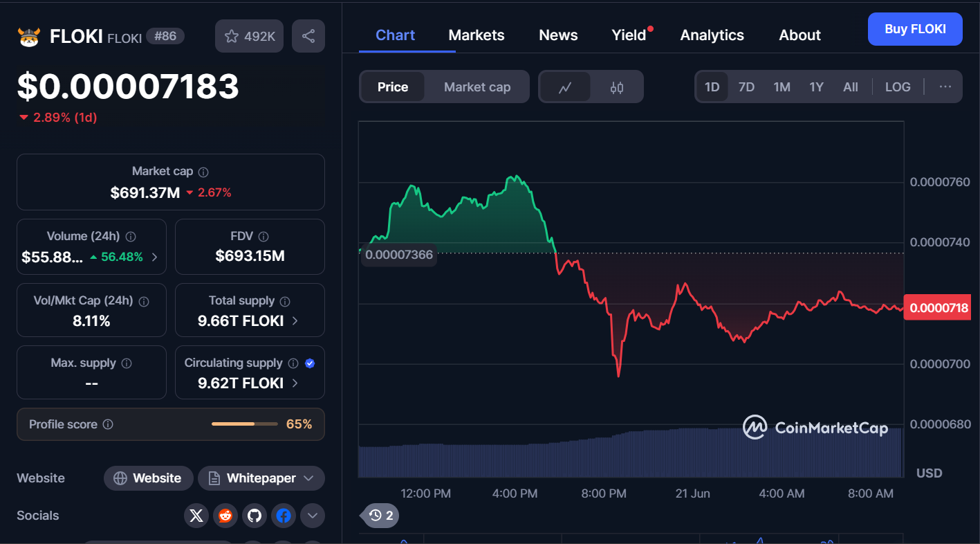Open the Analytics tab
Image resolution: width=980 pixels, height=544 pixels.
point(712,35)
